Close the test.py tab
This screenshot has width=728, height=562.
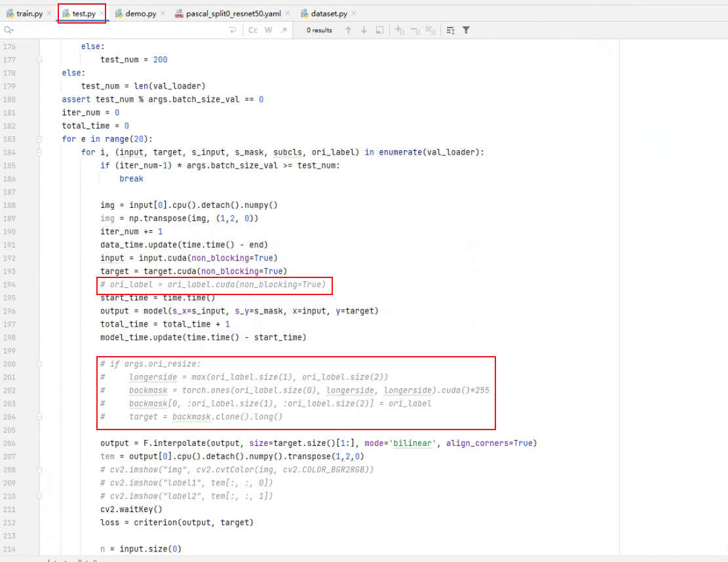pos(102,14)
